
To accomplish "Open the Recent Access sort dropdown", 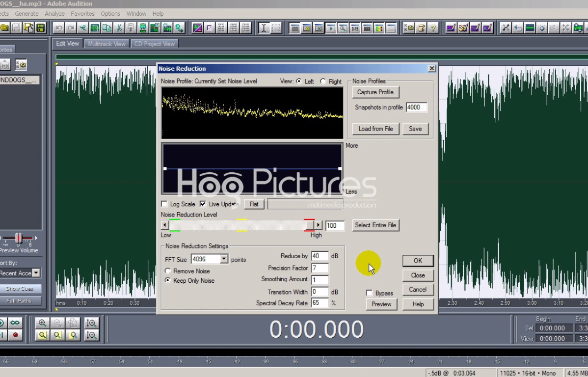I will pyautogui.click(x=36, y=273).
